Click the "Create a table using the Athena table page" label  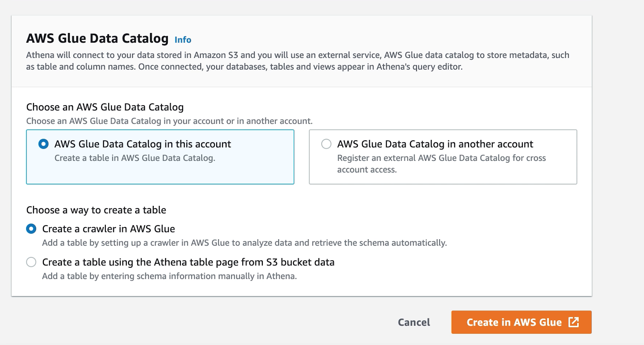(x=188, y=262)
